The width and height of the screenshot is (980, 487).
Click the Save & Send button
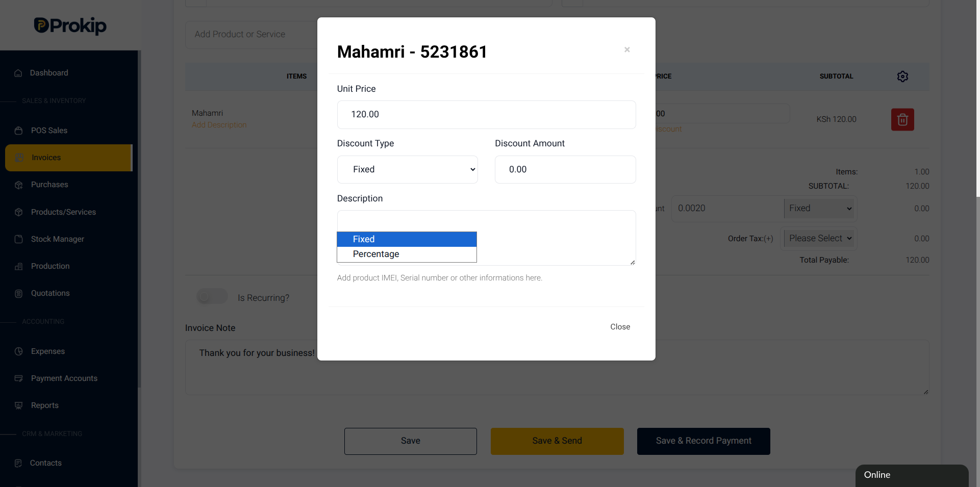point(557,441)
